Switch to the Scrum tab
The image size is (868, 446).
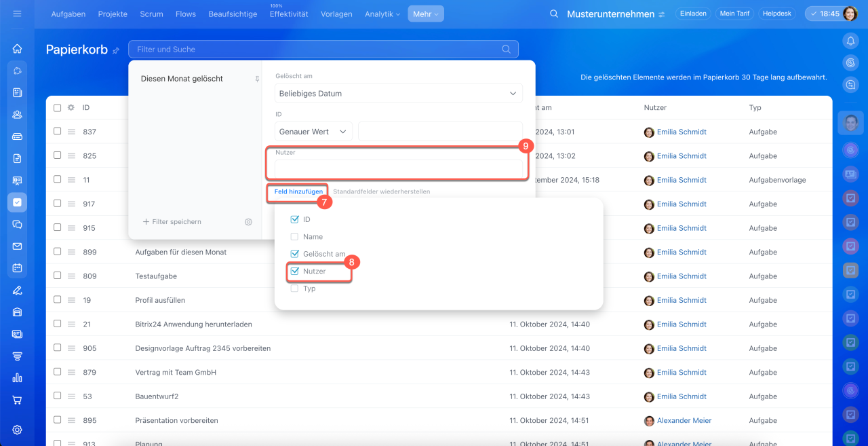tap(151, 14)
